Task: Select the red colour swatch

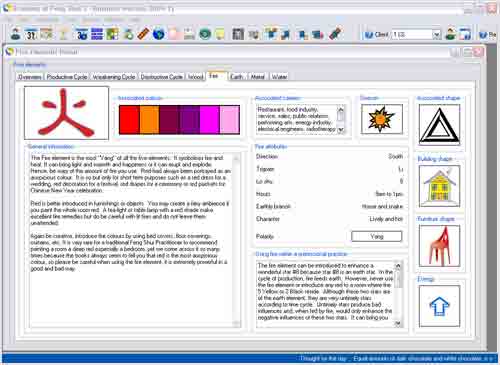Action: [x=129, y=120]
